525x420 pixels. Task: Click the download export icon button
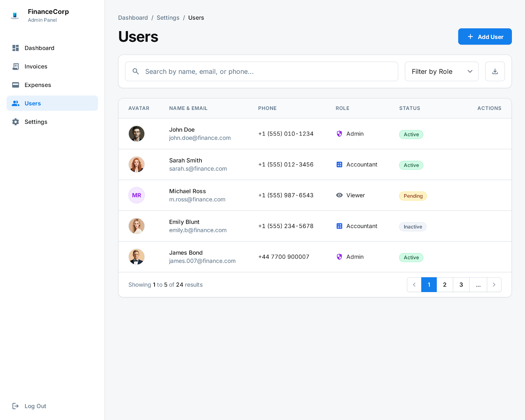(x=495, y=72)
